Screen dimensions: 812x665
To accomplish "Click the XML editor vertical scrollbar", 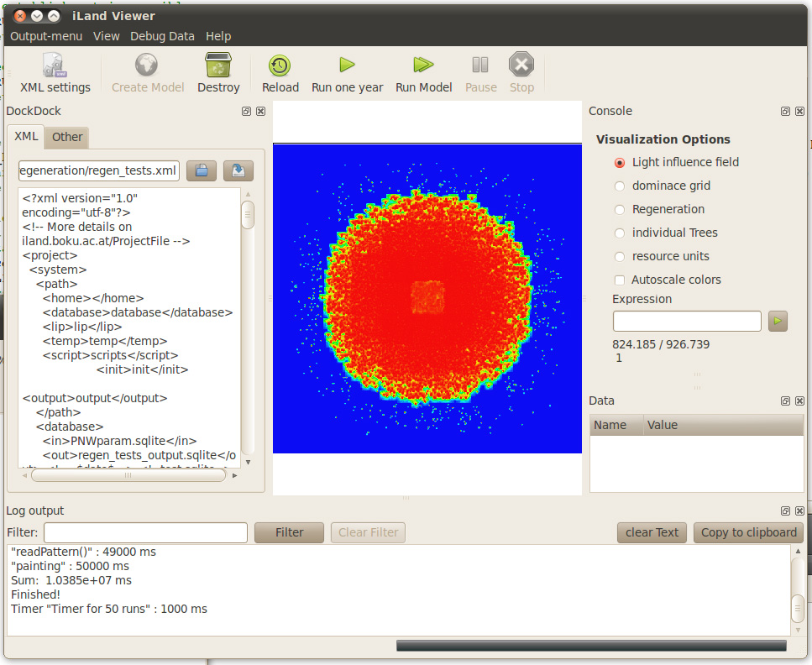I will [248, 327].
